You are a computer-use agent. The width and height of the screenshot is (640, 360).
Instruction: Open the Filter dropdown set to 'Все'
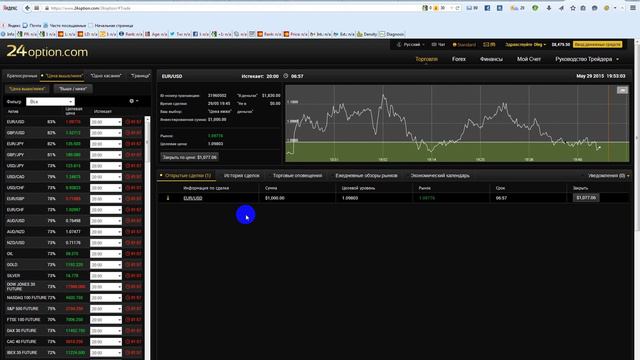click(50, 102)
